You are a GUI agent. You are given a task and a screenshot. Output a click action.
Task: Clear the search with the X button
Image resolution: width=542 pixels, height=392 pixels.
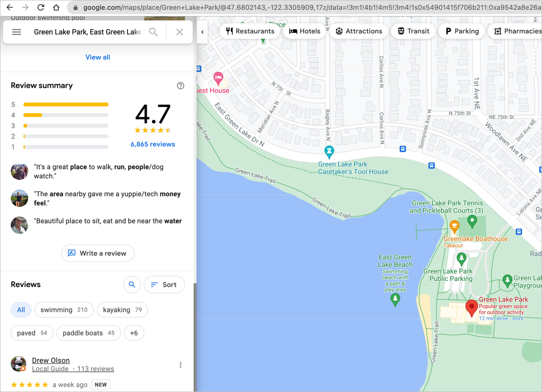coord(180,32)
